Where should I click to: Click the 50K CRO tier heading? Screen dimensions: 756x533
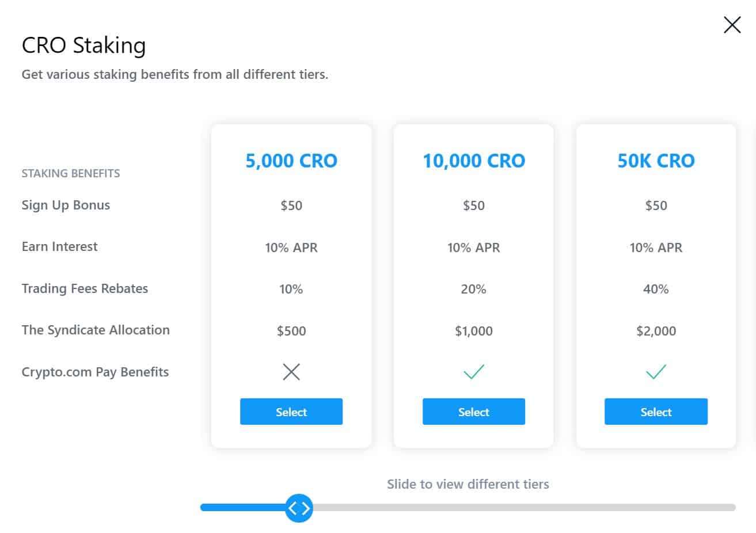click(x=656, y=161)
